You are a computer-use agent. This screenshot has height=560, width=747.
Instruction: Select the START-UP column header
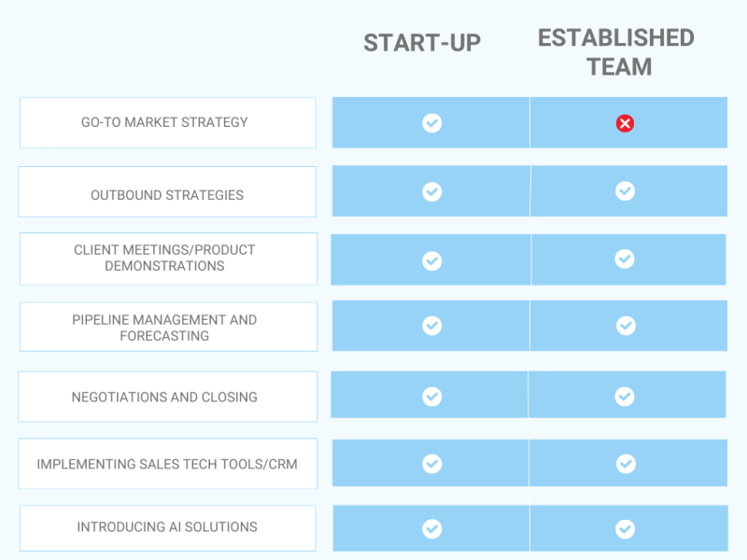[422, 43]
